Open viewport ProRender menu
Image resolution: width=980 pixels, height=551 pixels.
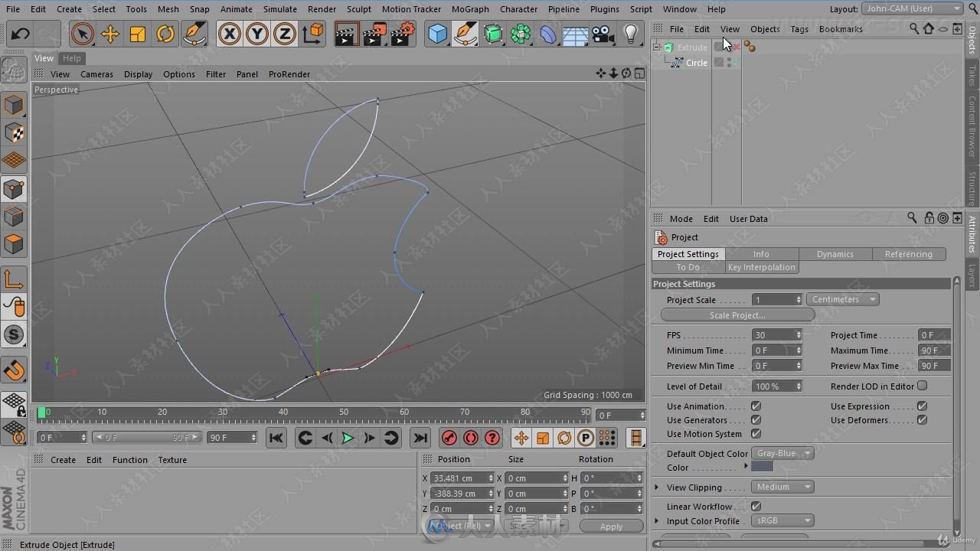point(289,74)
